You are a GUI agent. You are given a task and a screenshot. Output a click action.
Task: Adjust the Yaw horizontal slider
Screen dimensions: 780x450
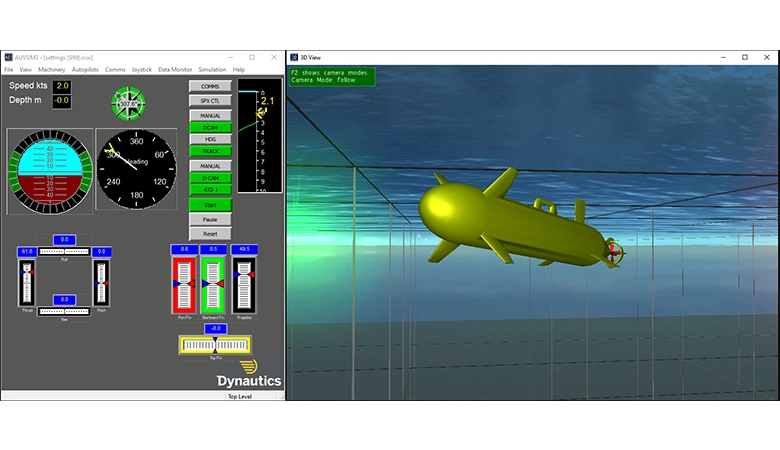coord(64,312)
